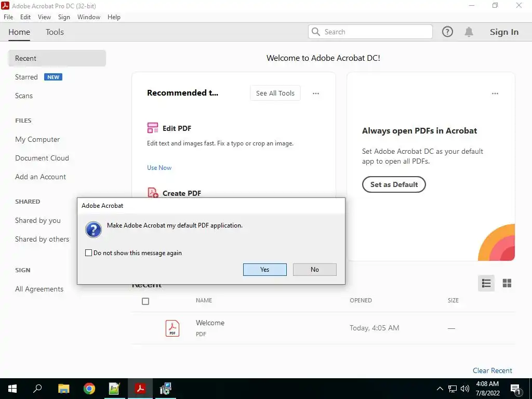Open the Recommended tools more-options menu
The image size is (532, 399).
[315, 94]
